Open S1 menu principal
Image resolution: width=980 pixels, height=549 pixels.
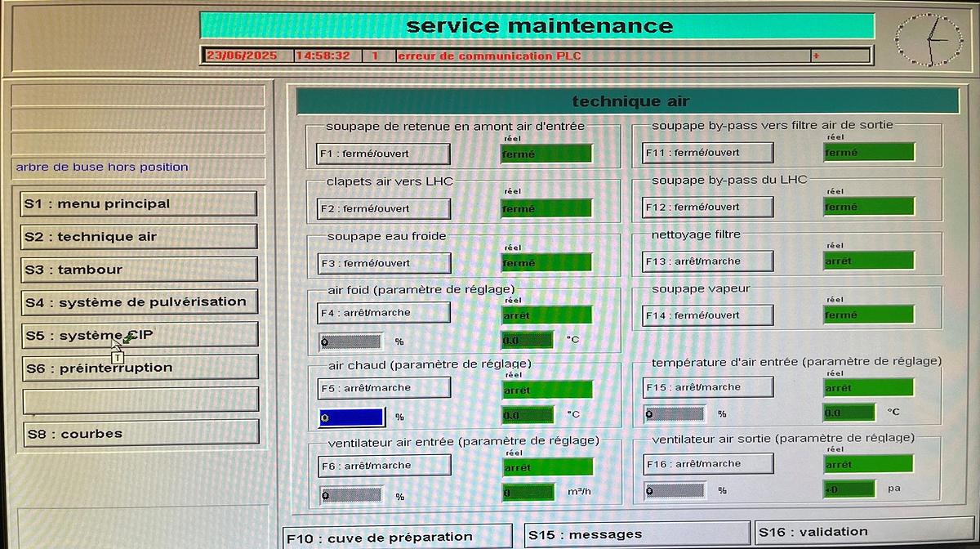click(139, 204)
